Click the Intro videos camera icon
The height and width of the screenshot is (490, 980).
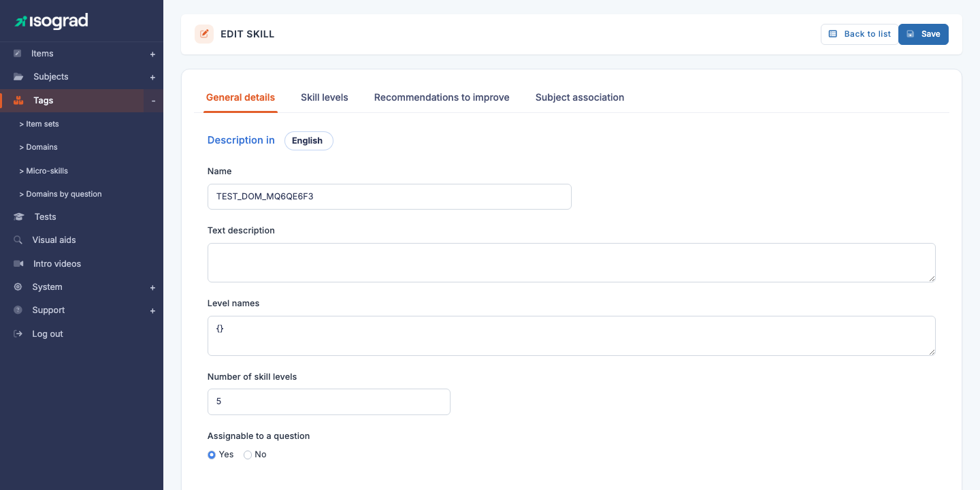pyautogui.click(x=18, y=263)
